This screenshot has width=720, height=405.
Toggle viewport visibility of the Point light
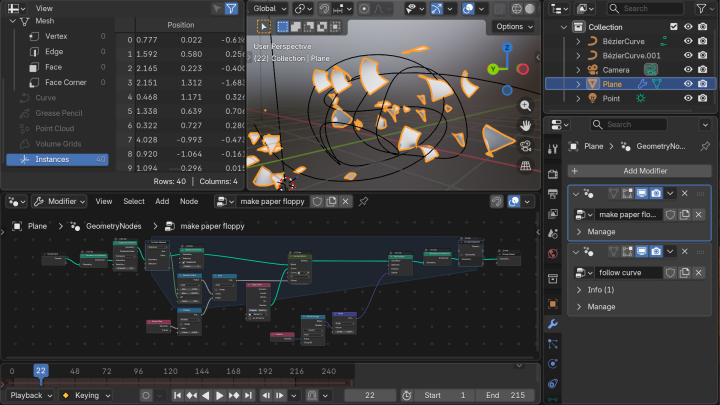[688, 98]
